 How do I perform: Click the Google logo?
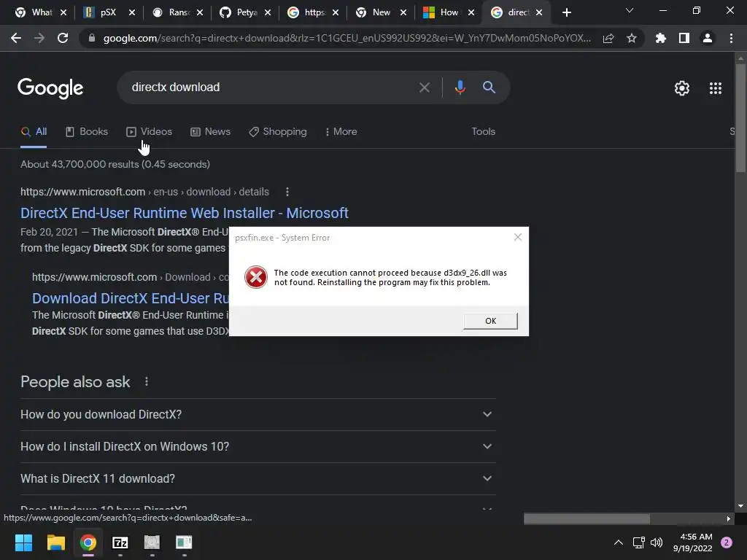point(50,88)
